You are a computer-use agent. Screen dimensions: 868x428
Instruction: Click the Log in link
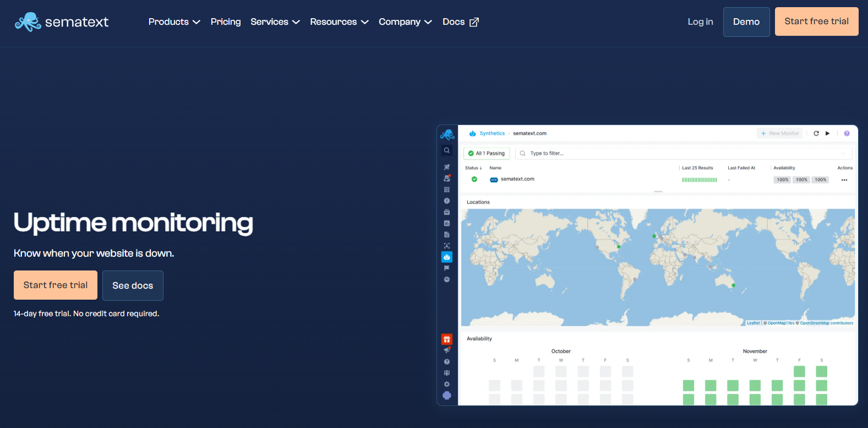[x=700, y=22]
